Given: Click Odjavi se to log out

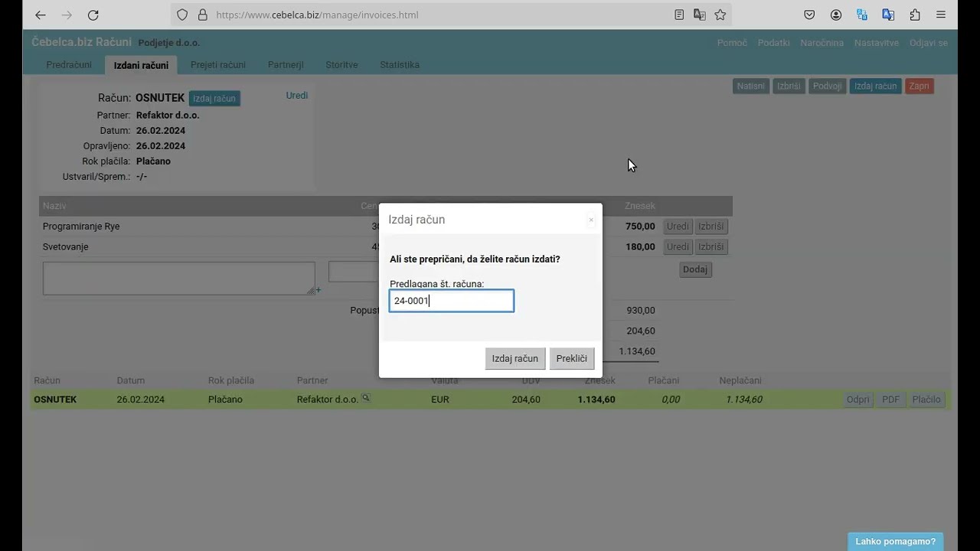Looking at the screenshot, I should point(929,43).
